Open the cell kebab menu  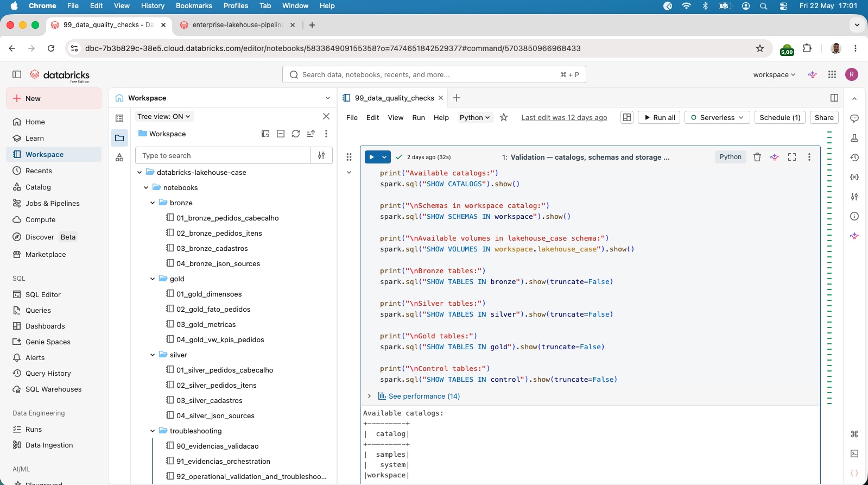809,157
